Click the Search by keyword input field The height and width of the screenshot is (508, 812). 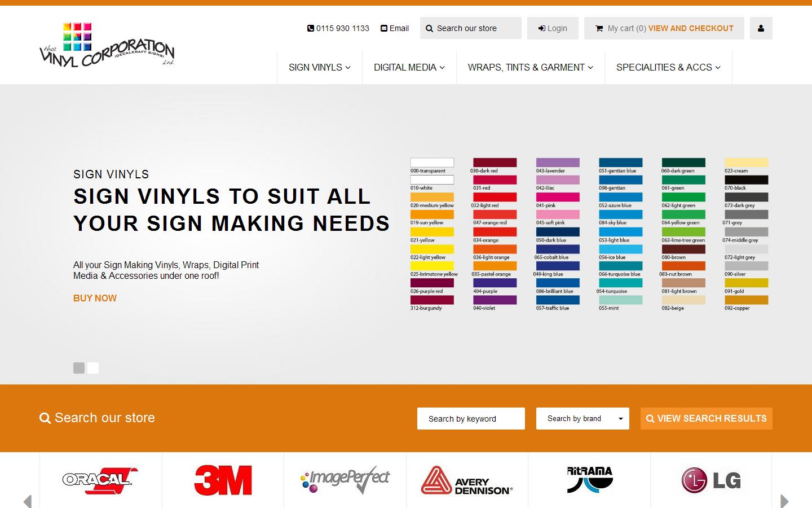(471, 418)
